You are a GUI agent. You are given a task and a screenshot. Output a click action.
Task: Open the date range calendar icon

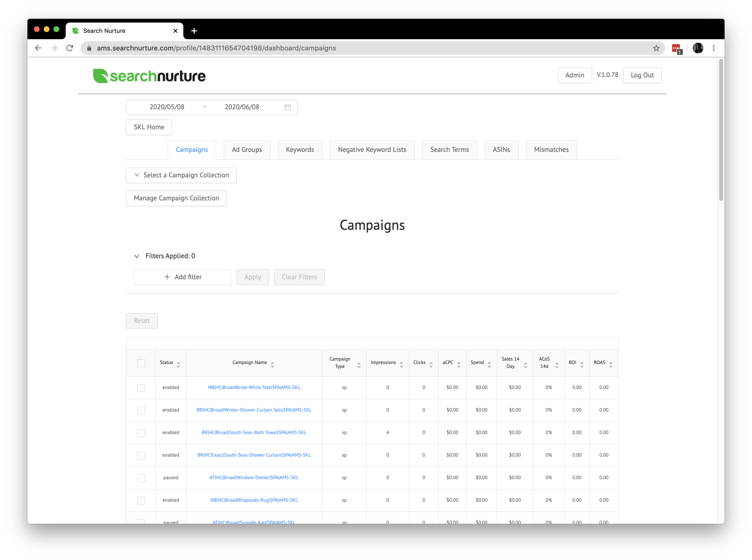288,107
